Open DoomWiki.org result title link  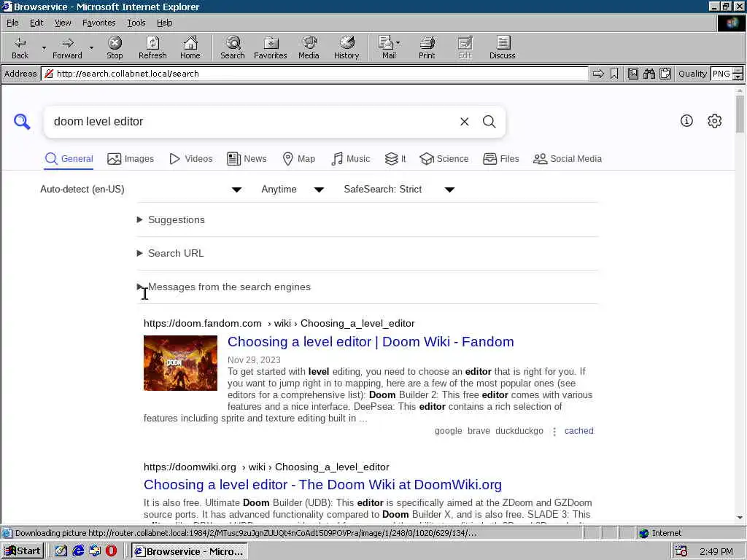322,485
